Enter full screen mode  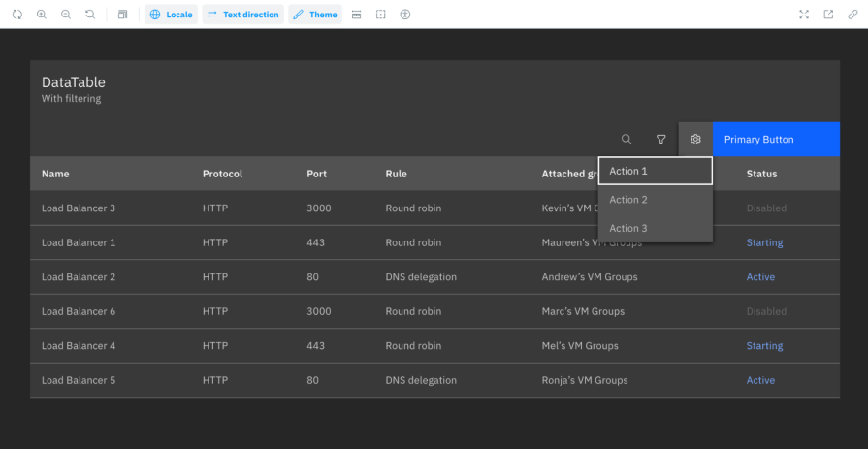coord(804,15)
